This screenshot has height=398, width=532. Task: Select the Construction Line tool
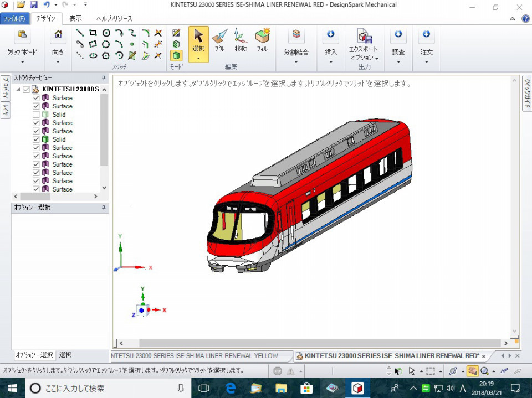[80, 55]
